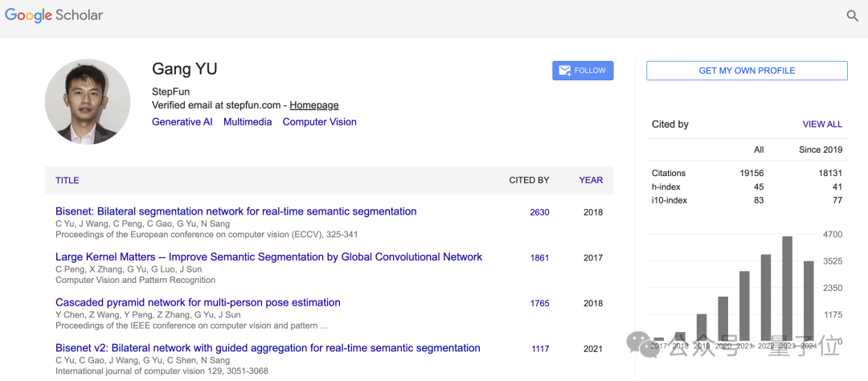Select the Generative AI interest tag
Screen dimensions: 868x381
182,122
